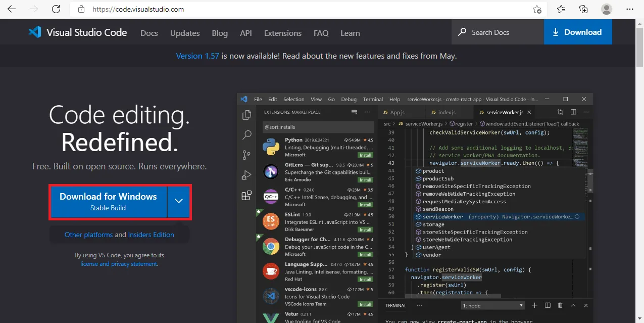
Task: Open the Selection menu in VS Code
Action: point(294,99)
